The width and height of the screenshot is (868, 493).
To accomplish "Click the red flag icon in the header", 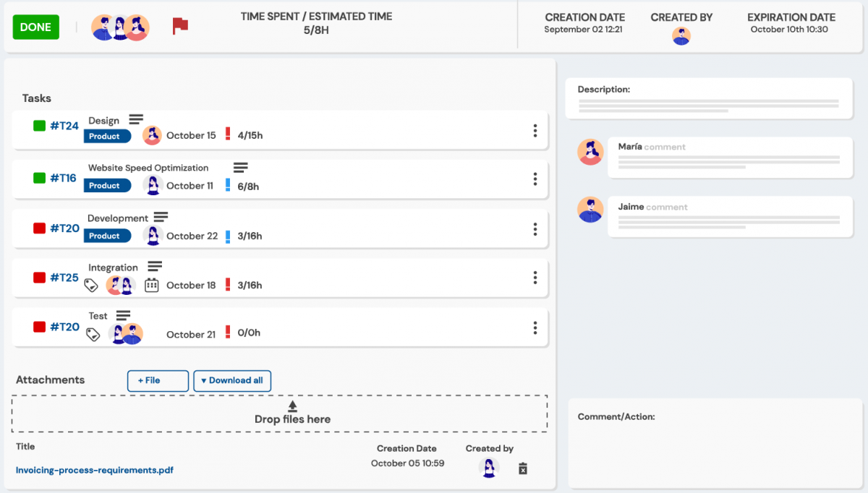I will pyautogui.click(x=179, y=24).
